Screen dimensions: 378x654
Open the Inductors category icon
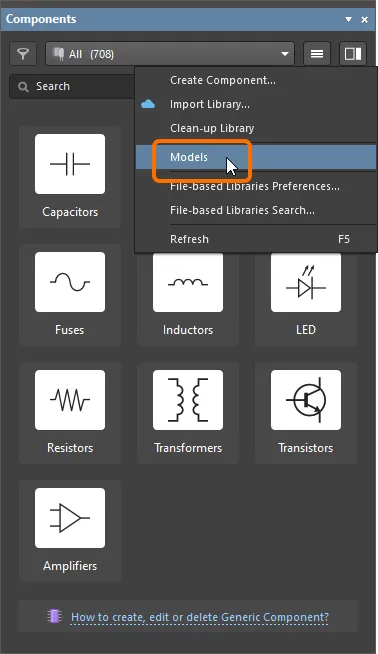188,282
